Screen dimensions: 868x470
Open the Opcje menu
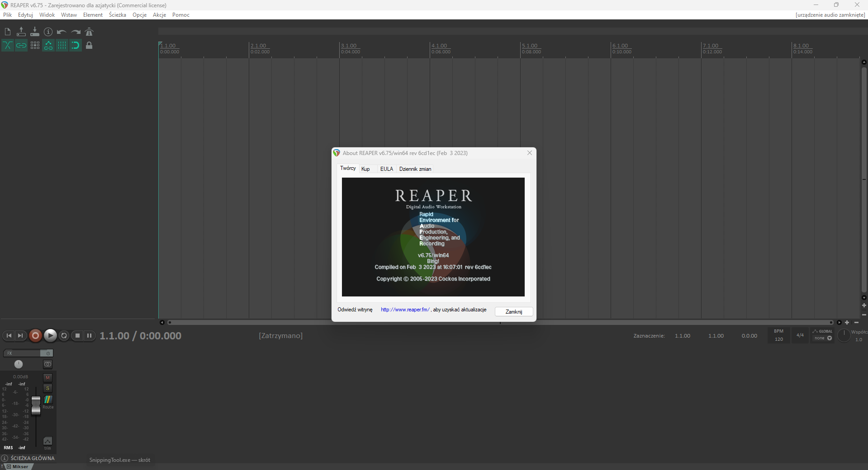click(x=139, y=15)
